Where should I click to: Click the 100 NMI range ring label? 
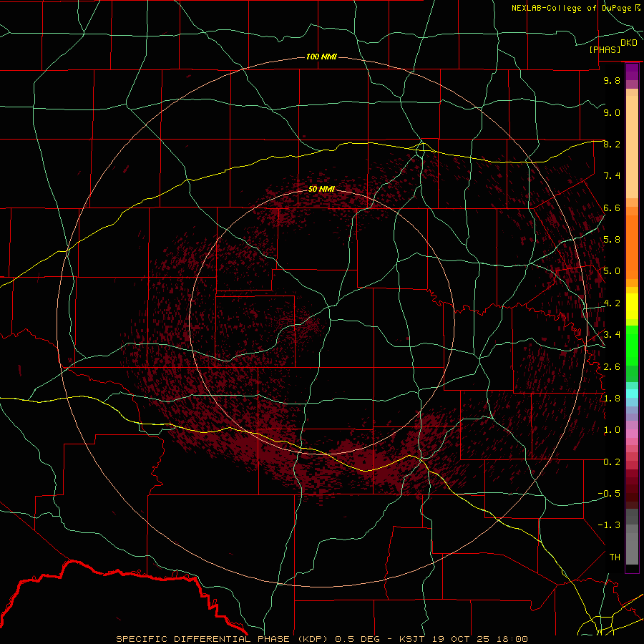click(321, 57)
